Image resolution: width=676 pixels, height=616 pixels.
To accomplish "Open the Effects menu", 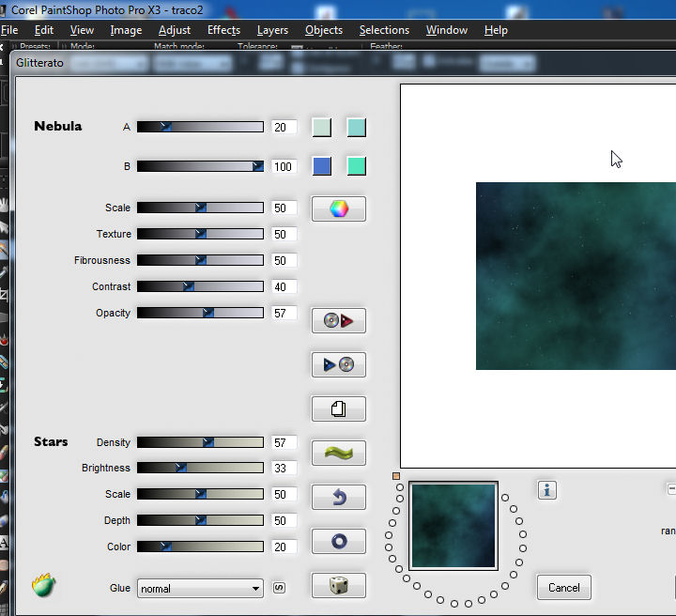I will 223,30.
